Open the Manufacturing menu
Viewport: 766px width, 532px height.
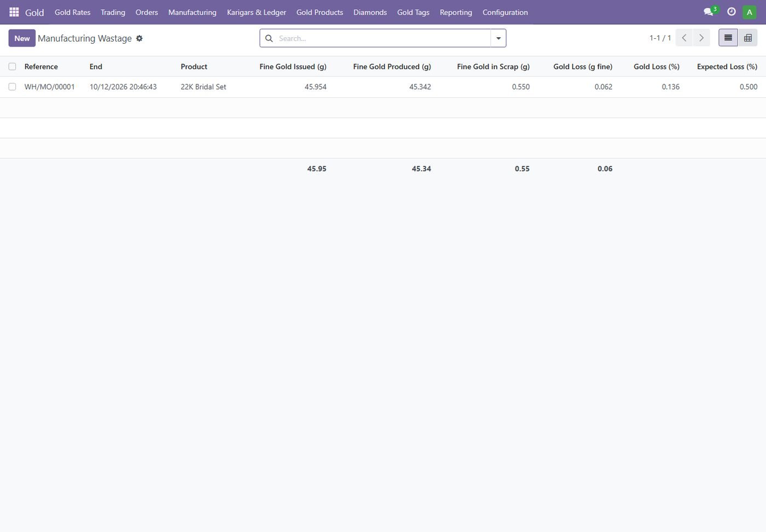tap(193, 12)
